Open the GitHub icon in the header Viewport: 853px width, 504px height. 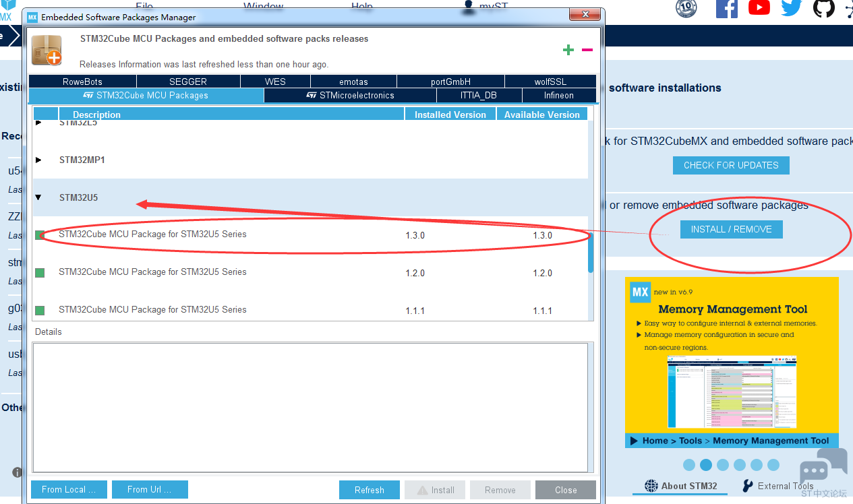[823, 7]
